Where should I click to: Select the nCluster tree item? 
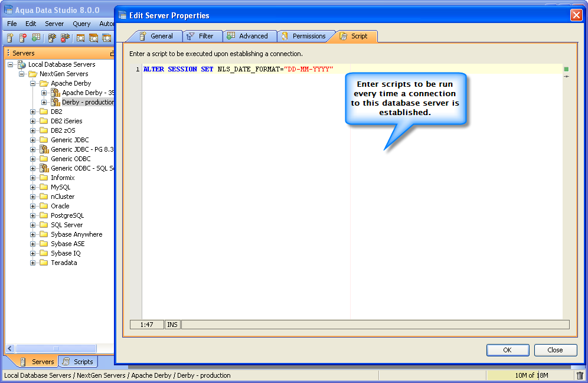coord(63,197)
